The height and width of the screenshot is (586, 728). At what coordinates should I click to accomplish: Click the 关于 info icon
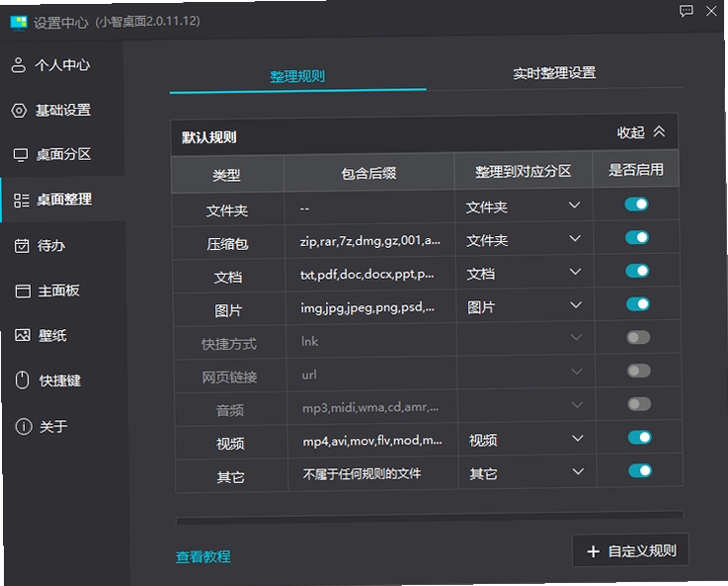click(x=24, y=426)
